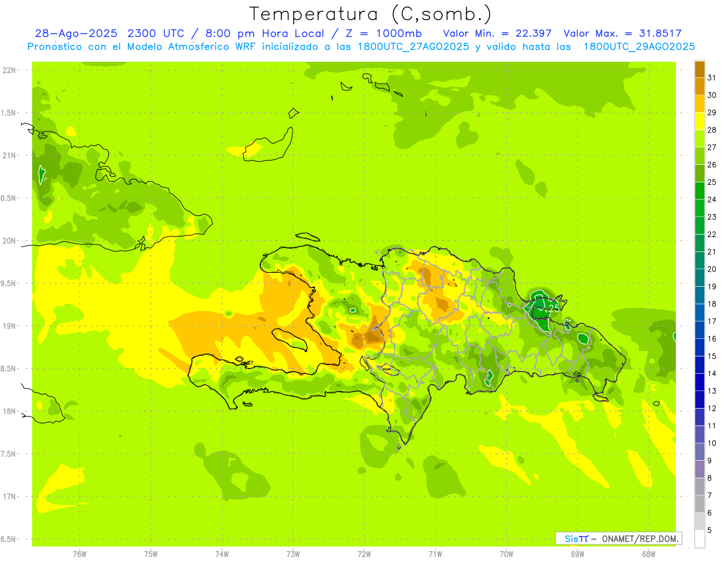Click the title 'Temperatura (C,somb.)'

click(x=371, y=14)
